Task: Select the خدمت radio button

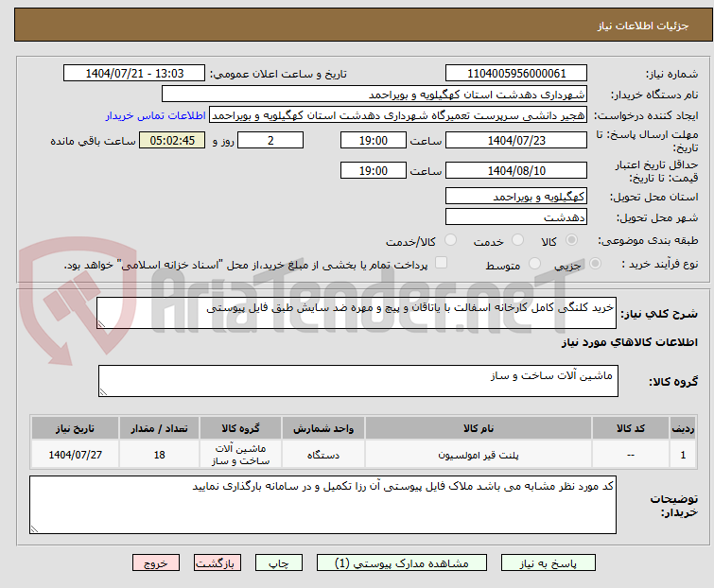Action: click(x=517, y=240)
